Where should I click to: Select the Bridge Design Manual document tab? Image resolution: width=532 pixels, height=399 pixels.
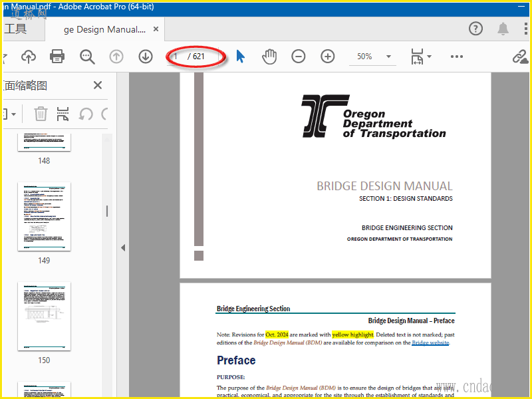[x=104, y=29]
